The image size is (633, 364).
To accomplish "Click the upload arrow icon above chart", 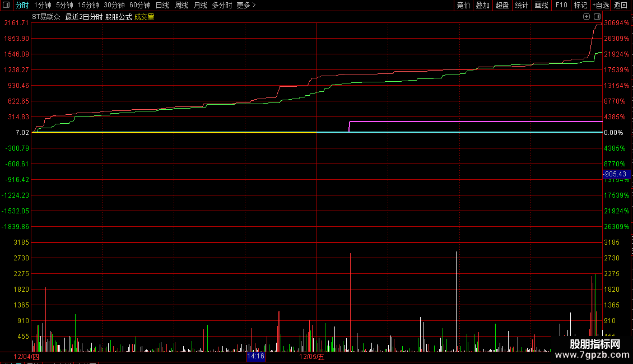I will tap(586, 17).
